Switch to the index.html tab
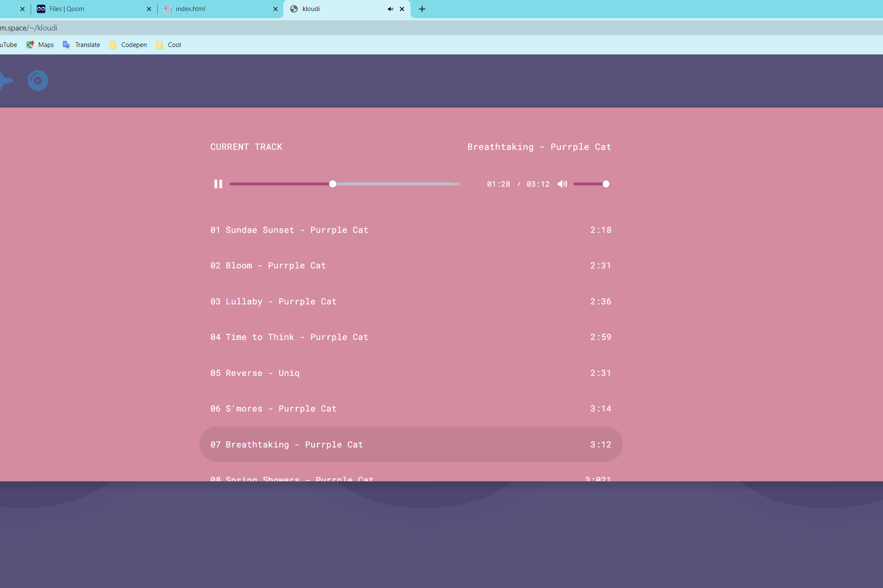The width and height of the screenshot is (883, 588). point(212,9)
